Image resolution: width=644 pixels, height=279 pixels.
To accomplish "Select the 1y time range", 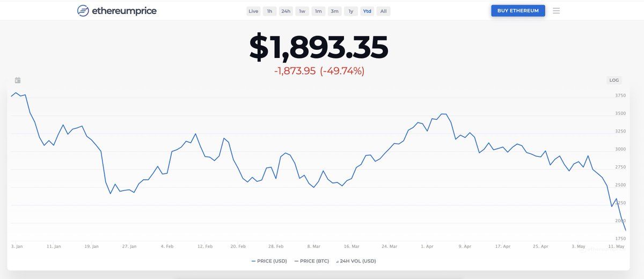I will coord(351,11).
